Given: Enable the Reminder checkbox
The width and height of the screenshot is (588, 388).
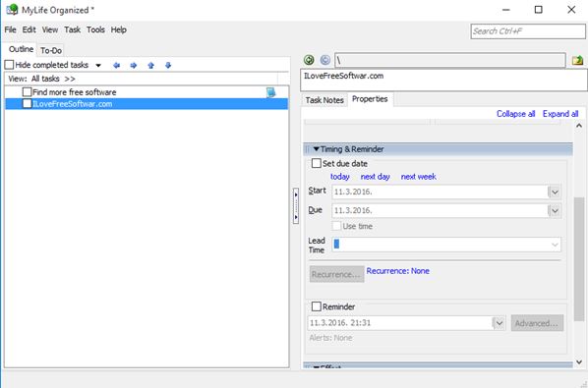Looking at the screenshot, I should tap(317, 306).
